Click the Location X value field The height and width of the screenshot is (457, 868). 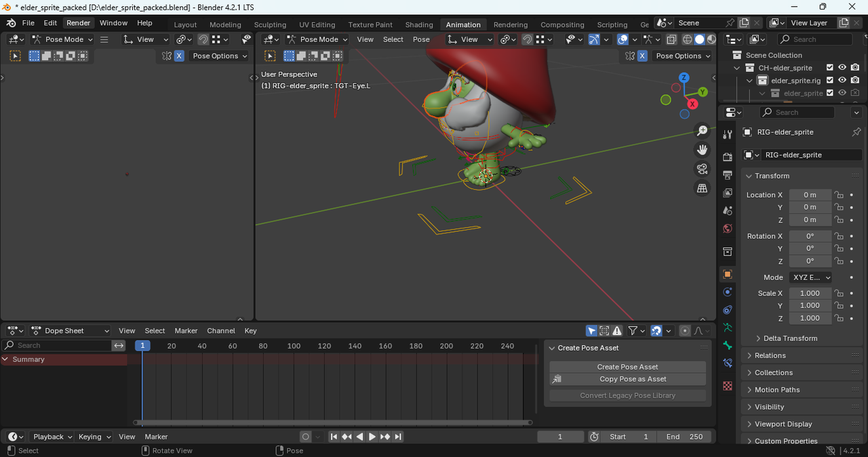tap(810, 195)
